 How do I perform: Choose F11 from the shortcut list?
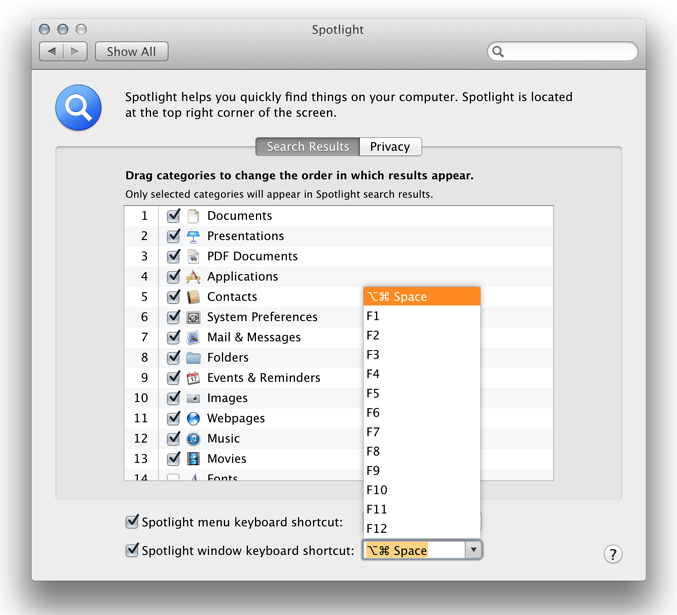422,510
